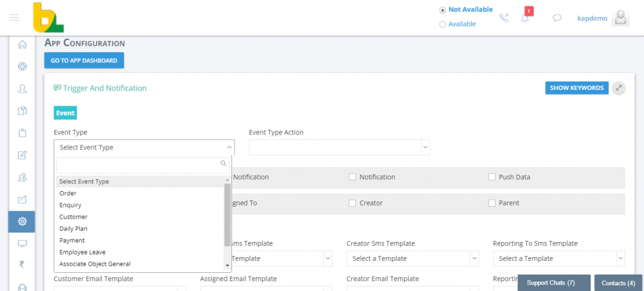
Task: Open the Reporting To Sms Template dropdown
Action: tap(558, 258)
